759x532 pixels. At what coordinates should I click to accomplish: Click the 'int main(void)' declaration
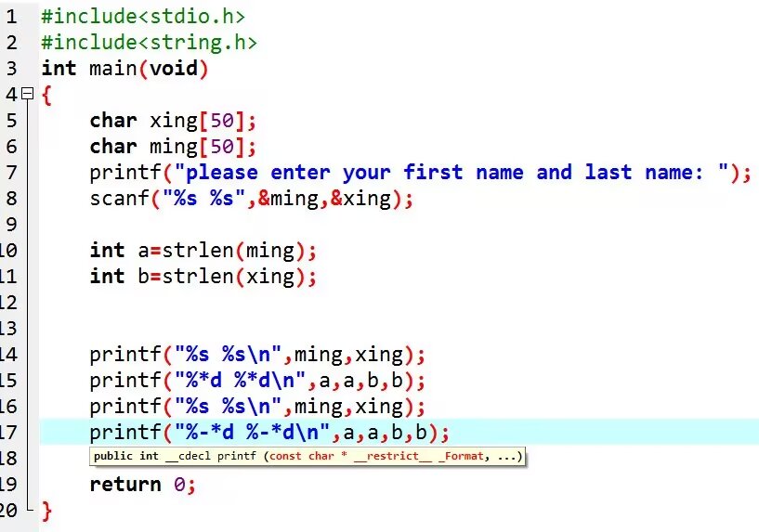point(124,69)
